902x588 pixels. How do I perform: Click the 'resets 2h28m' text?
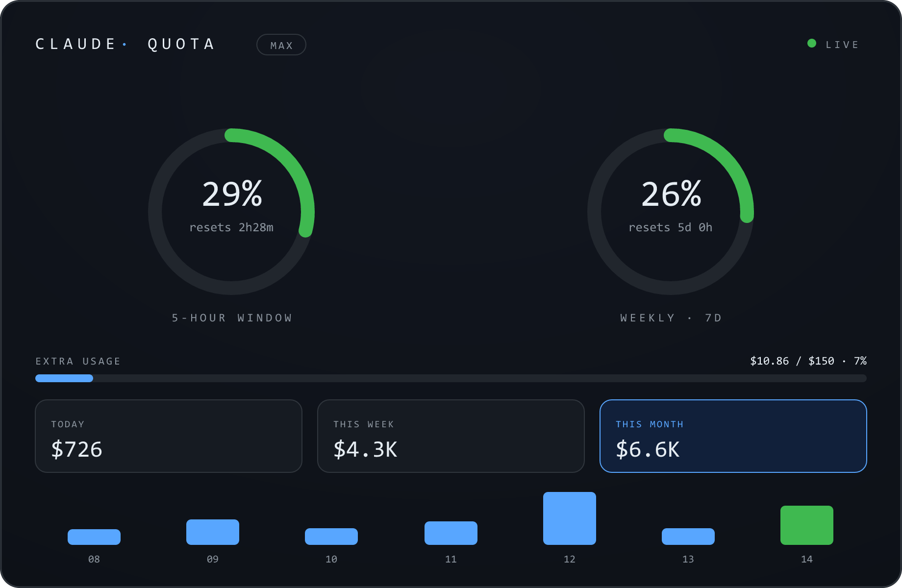[231, 227]
